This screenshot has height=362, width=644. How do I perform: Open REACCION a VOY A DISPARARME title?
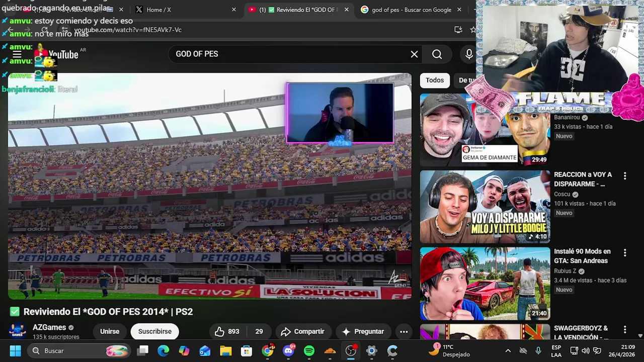tap(583, 179)
